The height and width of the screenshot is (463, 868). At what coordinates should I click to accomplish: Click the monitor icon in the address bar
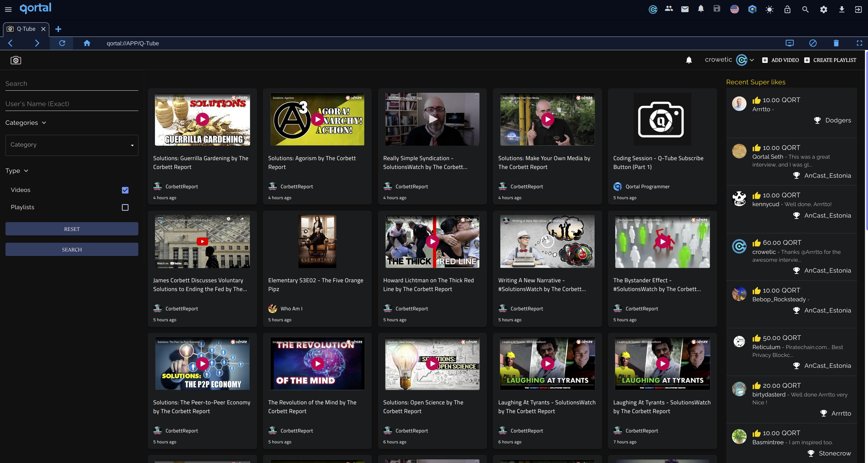789,43
